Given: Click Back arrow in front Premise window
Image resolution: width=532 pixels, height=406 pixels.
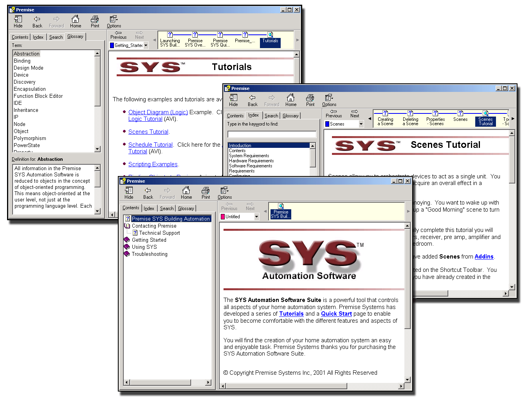Looking at the screenshot, I should (x=148, y=193).
